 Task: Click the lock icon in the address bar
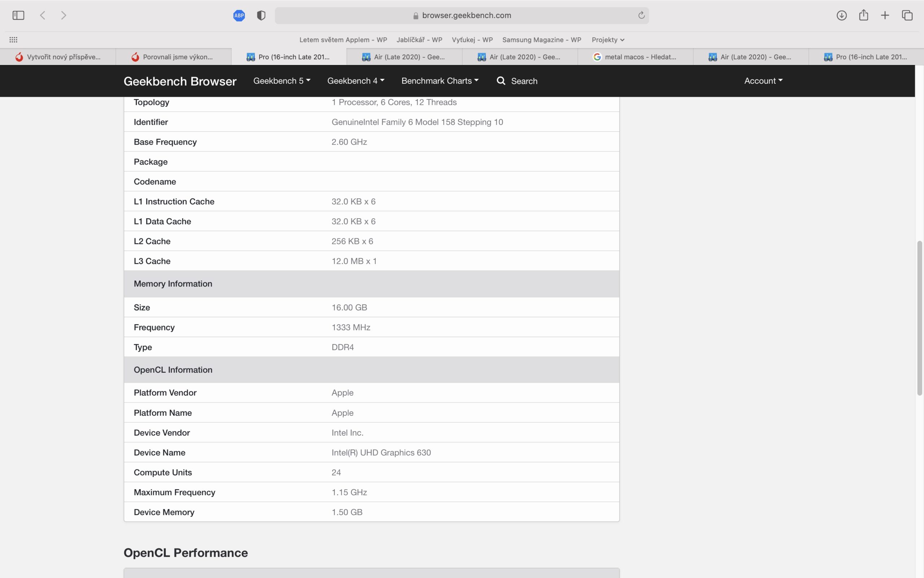click(x=416, y=15)
